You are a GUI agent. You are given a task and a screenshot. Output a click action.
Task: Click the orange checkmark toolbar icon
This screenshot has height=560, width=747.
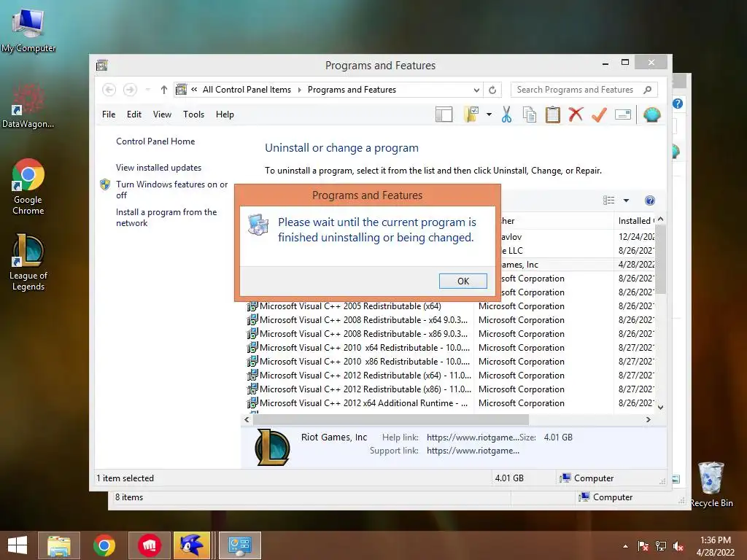point(599,114)
